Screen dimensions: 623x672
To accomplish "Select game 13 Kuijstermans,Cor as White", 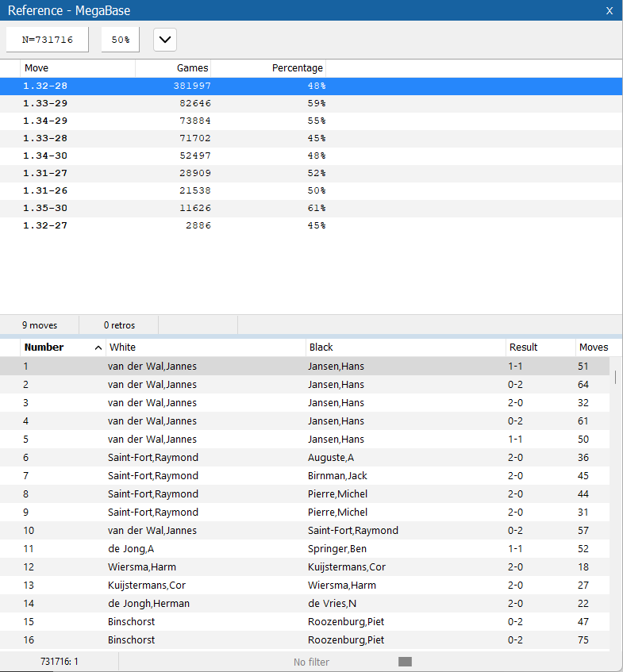I will point(305,585).
